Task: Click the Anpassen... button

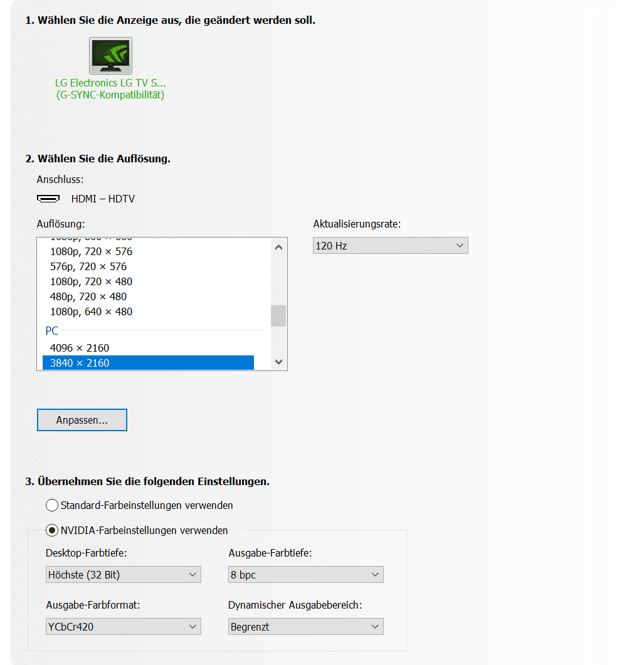Action: point(82,420)
